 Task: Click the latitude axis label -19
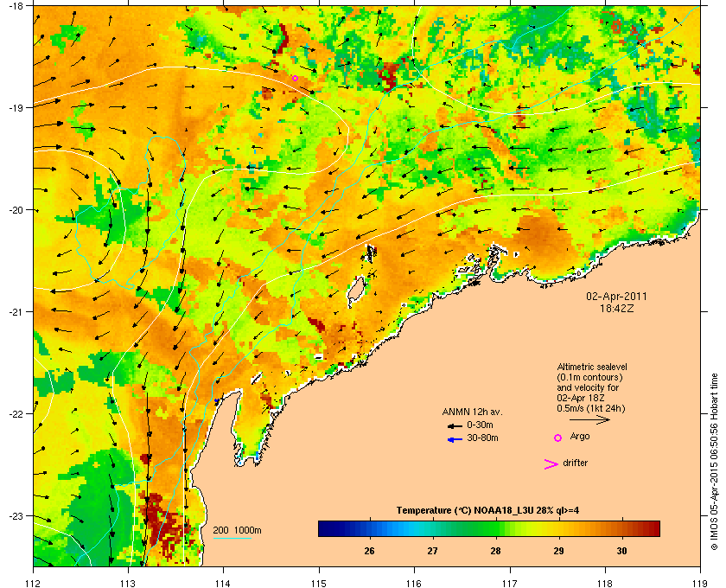tap(16, 107)
